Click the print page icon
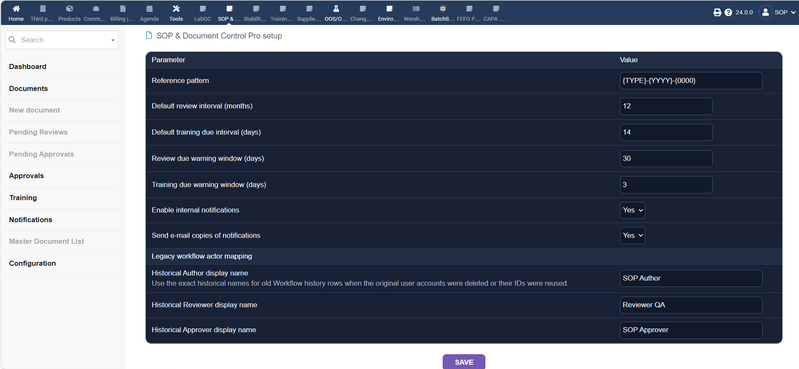This screenshot has height=369, width=799. pyautogui.click(x=717, y=12)
